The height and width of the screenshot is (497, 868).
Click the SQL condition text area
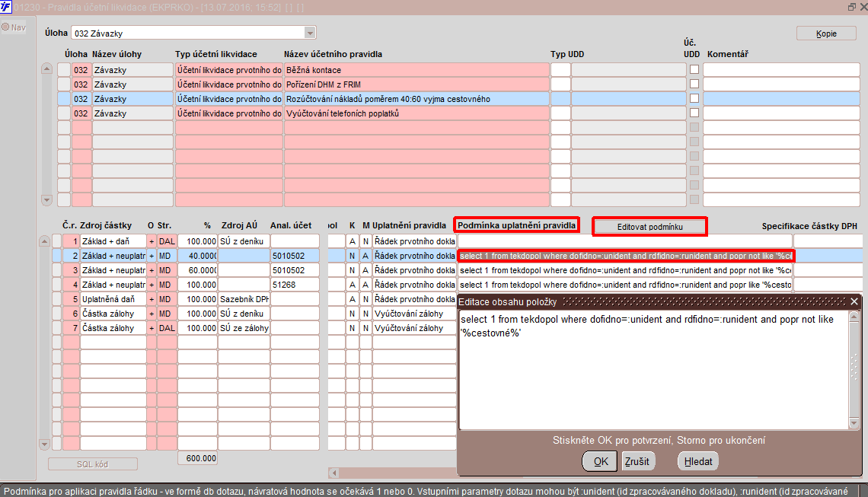click(x=653, y=370)
